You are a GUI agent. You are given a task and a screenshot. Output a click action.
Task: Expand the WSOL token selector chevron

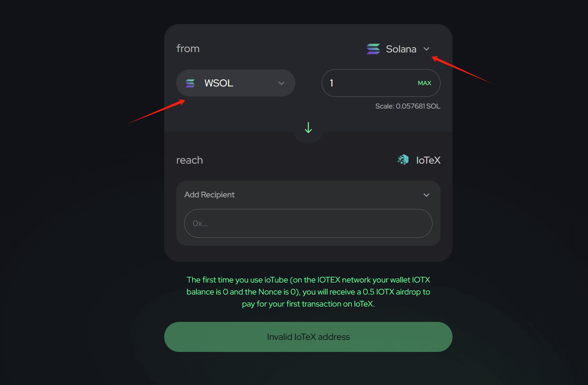281,83
